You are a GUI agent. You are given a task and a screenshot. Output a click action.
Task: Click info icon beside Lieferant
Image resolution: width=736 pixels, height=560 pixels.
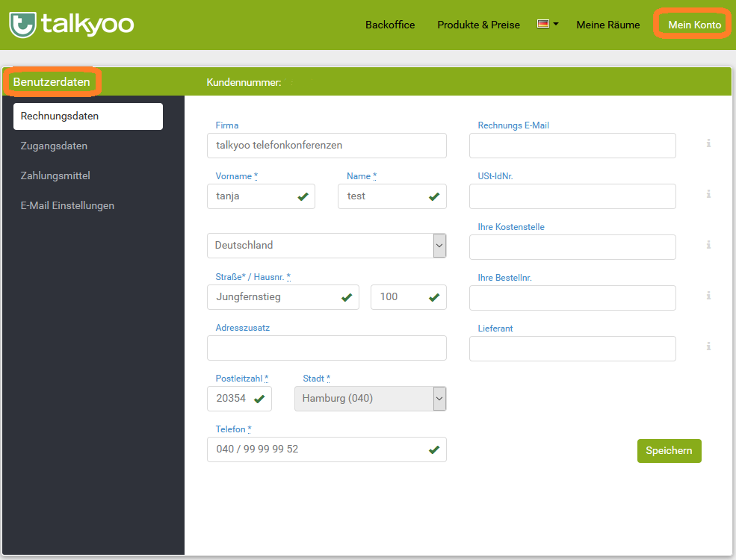(708, 346)
